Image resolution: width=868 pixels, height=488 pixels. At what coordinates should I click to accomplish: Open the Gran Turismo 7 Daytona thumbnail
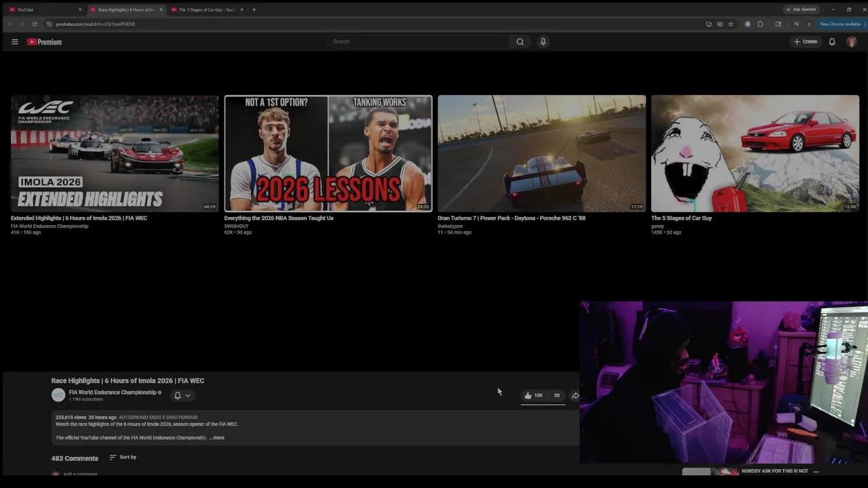coord(541,153)
